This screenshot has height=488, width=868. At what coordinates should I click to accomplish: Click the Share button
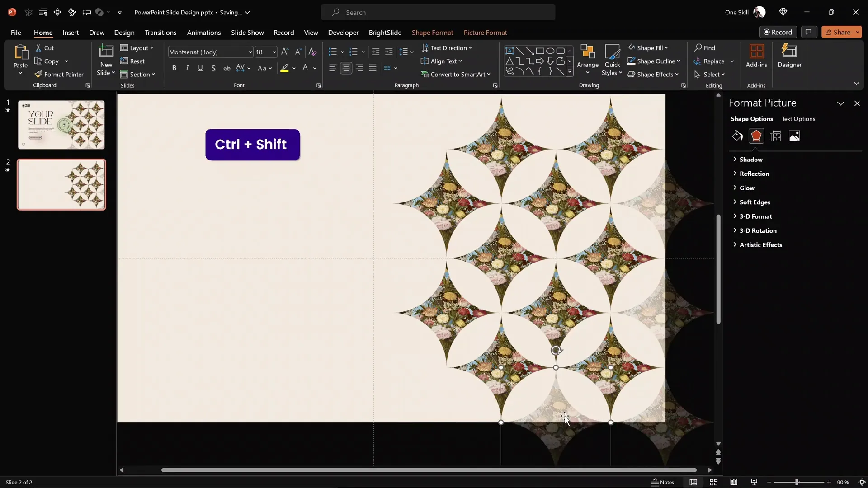point(838,32)
